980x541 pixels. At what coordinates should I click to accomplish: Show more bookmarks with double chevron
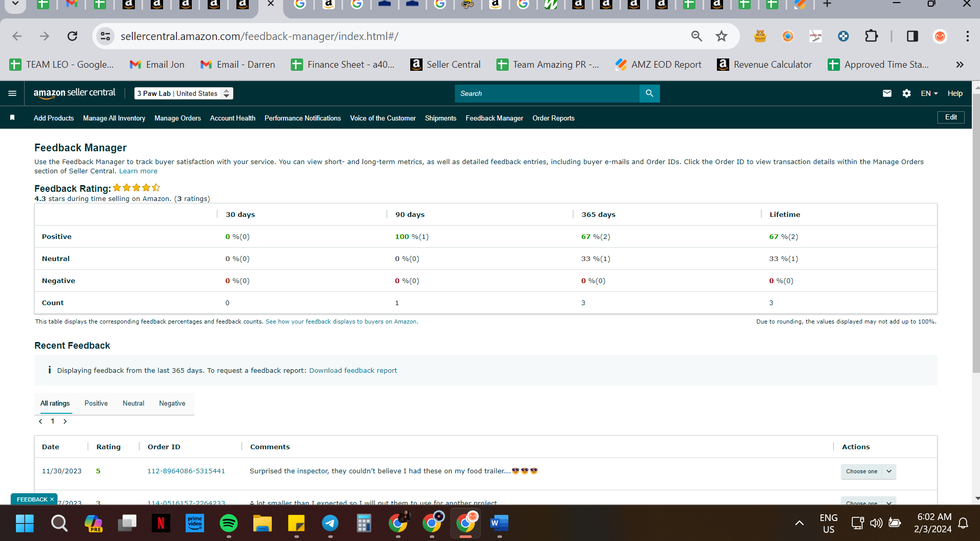pyautogui.click(x=960, y=65)
